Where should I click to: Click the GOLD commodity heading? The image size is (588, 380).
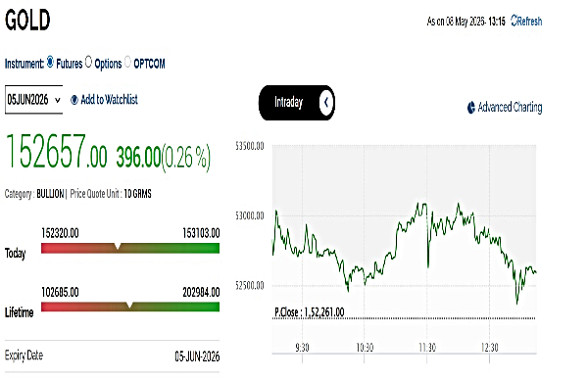click(x=27, y=20)
